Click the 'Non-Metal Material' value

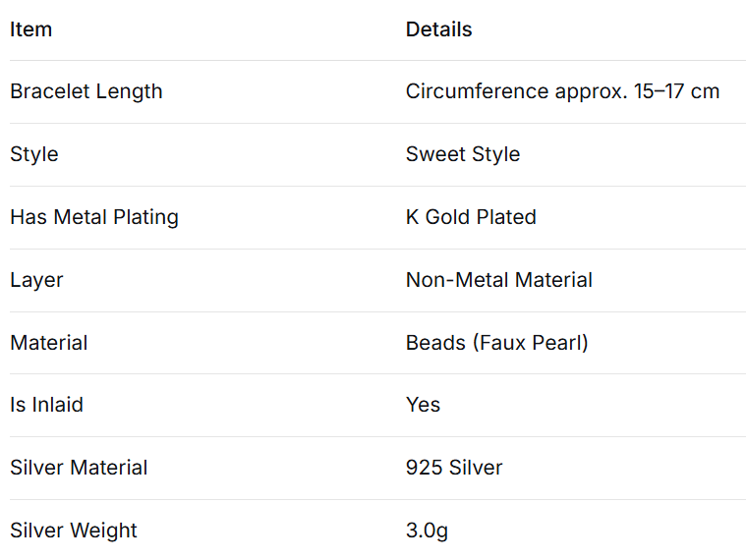point(498,280)
